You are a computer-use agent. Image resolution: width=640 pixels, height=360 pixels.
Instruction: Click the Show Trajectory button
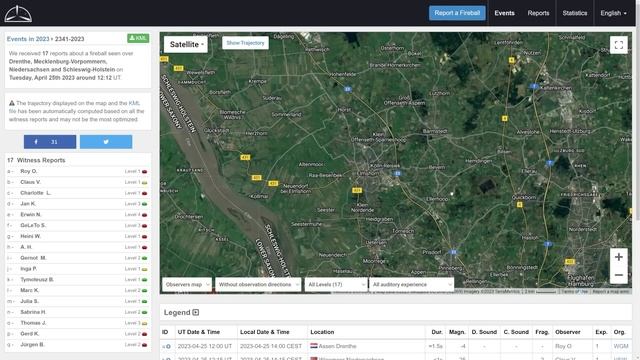(245, 43)
